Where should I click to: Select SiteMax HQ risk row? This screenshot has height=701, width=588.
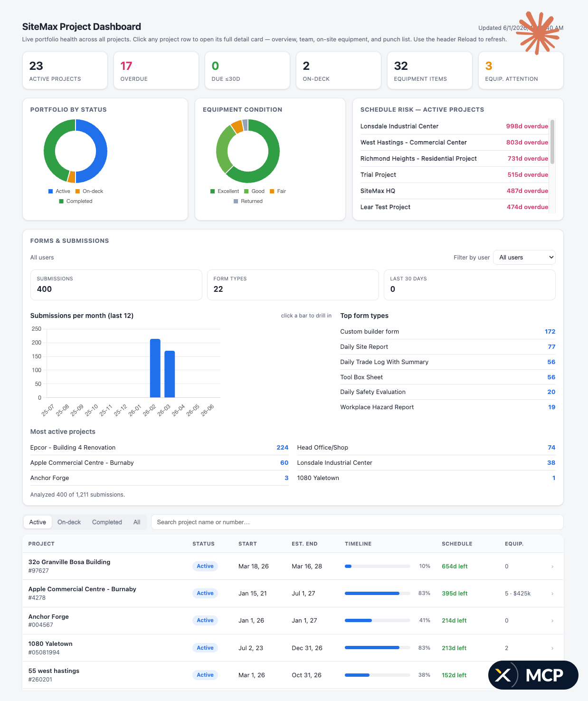pos(454,191)
